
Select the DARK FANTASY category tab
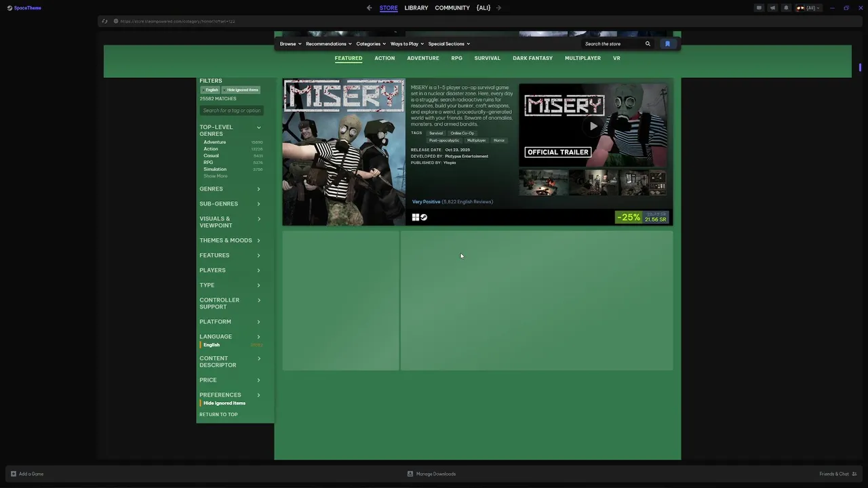[x=533, y=58]
